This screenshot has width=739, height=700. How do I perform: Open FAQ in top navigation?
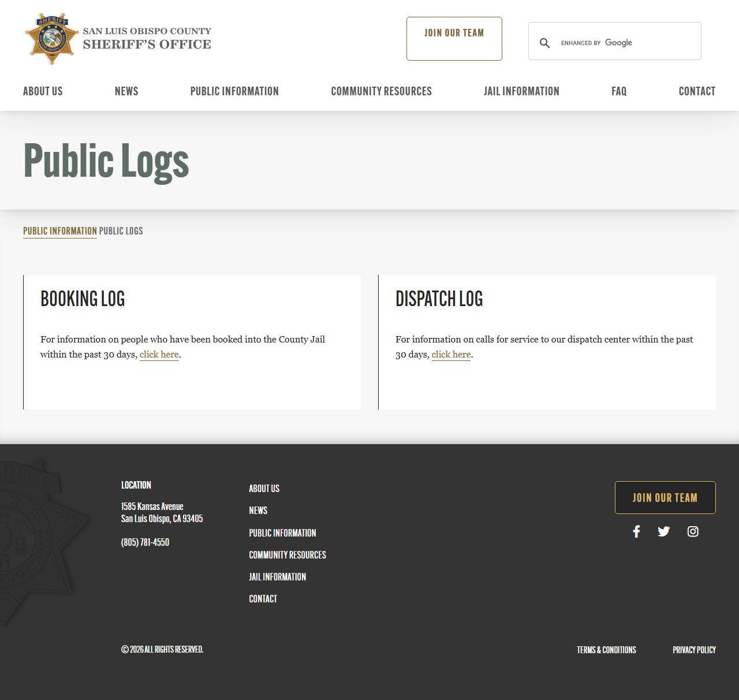pos(619,91)
